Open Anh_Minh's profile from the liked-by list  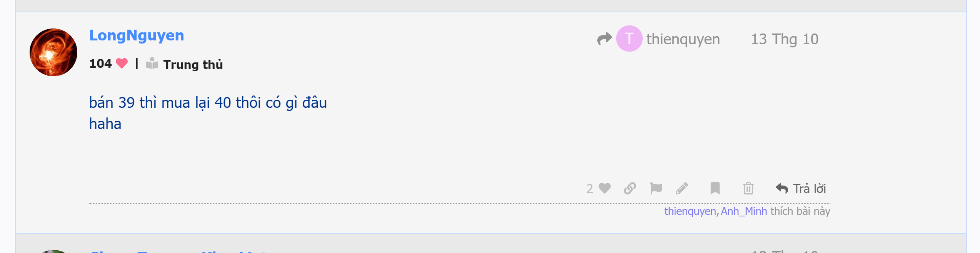pos(743,211)
